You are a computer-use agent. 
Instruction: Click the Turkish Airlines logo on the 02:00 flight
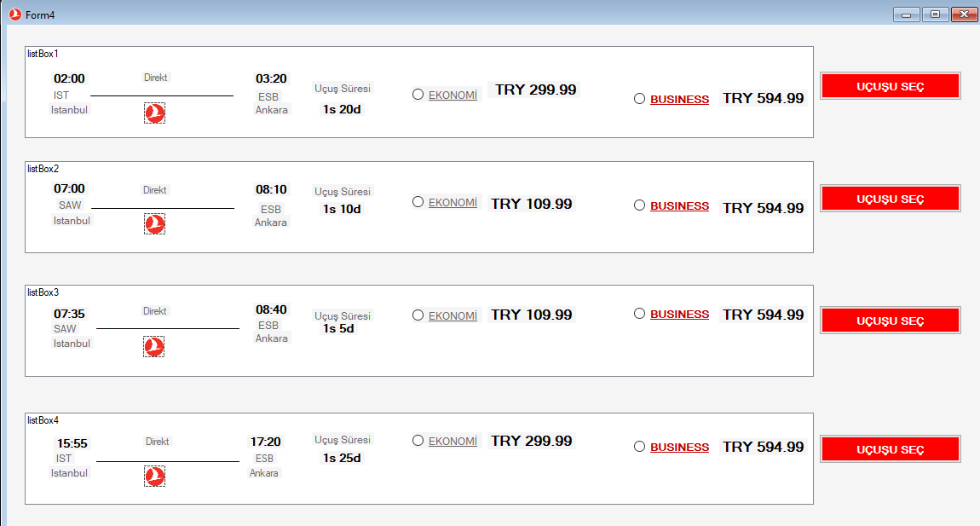(x=154, y=113)
